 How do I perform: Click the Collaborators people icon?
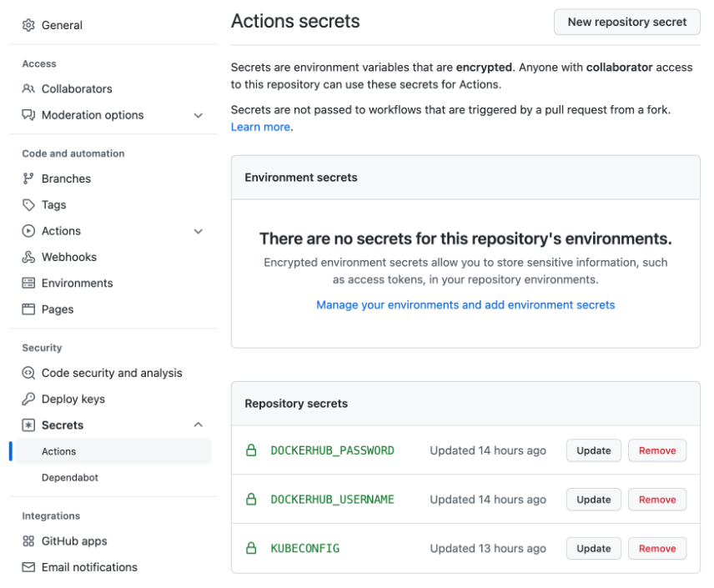tap(28, 88)
